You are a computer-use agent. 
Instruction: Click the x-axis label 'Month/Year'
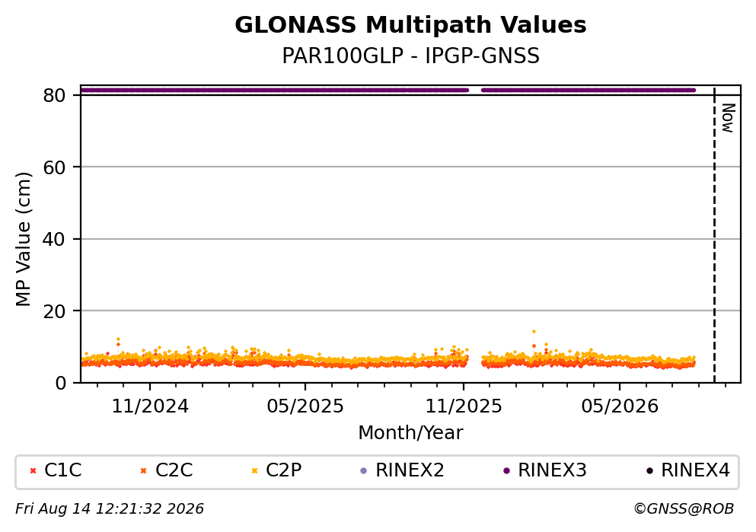point(410,433)
